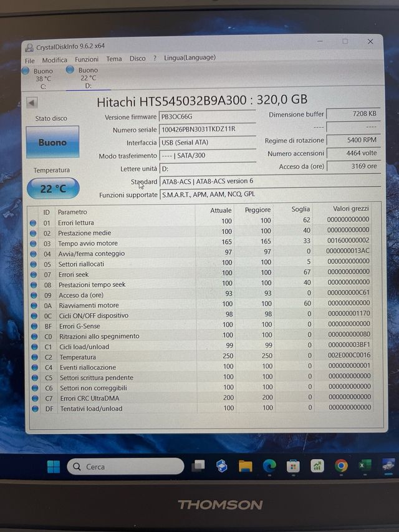Launch Microsoft Edge from the taskbar

point(269,466)
